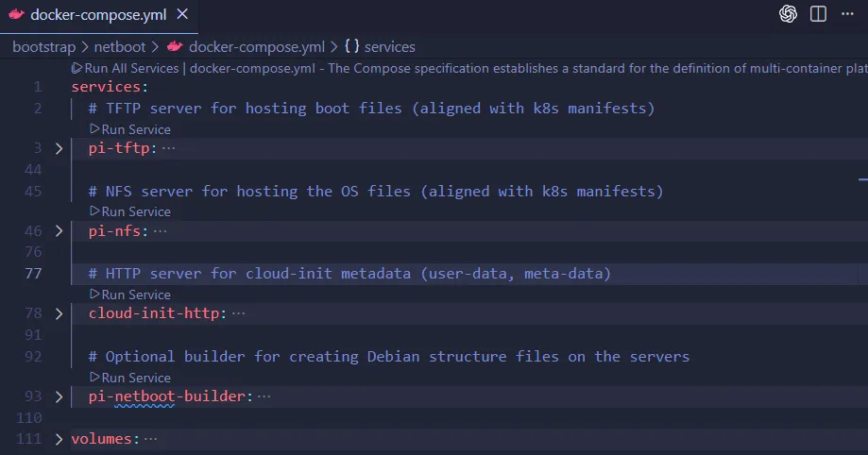Expand the folded volumes section
This screenshot has height=455, width=868.
pyautogui.click(x=59, y=439)
